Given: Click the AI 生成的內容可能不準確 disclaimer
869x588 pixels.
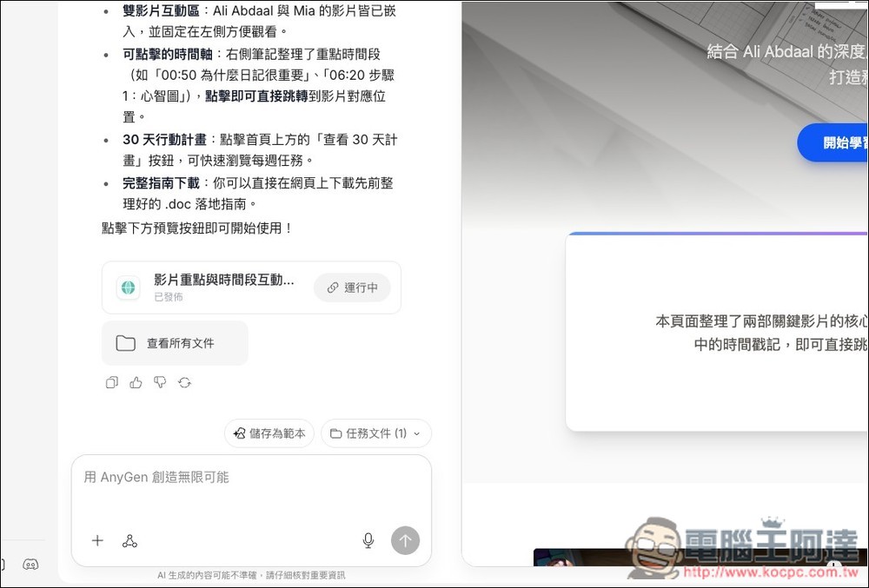Looking at the screenshot, I should tap(251, 575).
